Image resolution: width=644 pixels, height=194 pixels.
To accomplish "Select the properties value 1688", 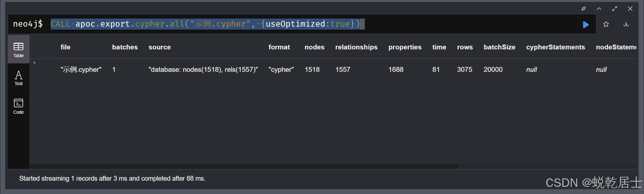I will pos(396,70).
